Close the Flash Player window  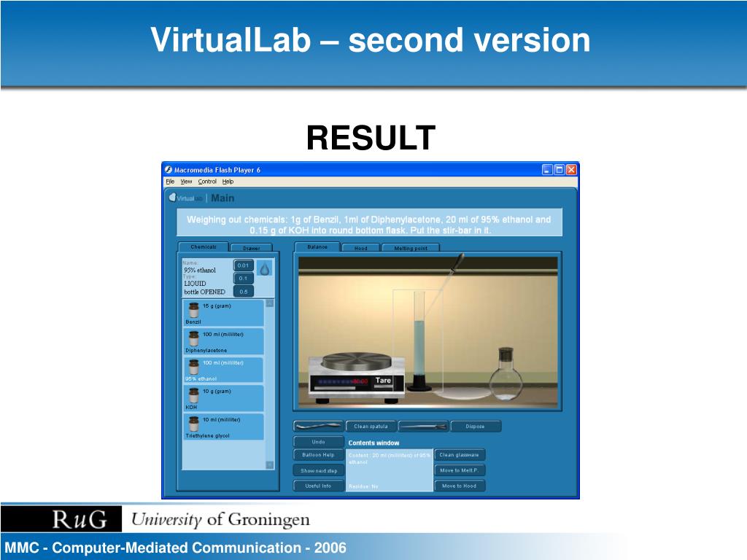[571, 169]
